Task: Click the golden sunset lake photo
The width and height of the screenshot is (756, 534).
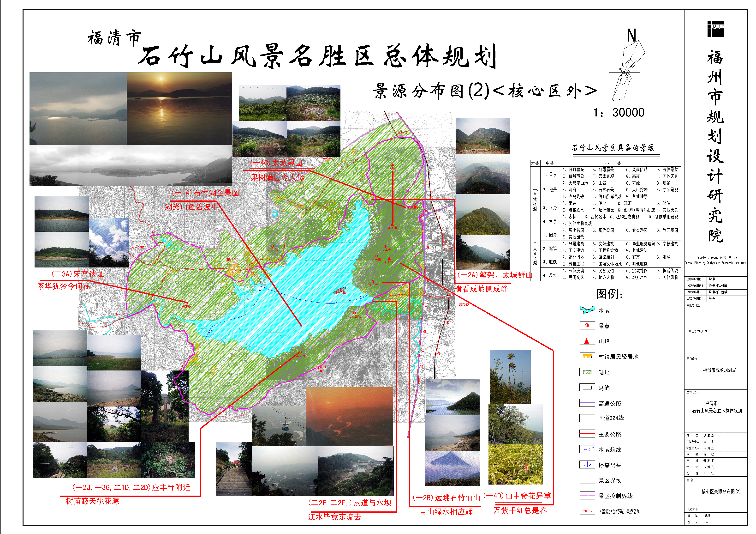Action: [179, 109]
